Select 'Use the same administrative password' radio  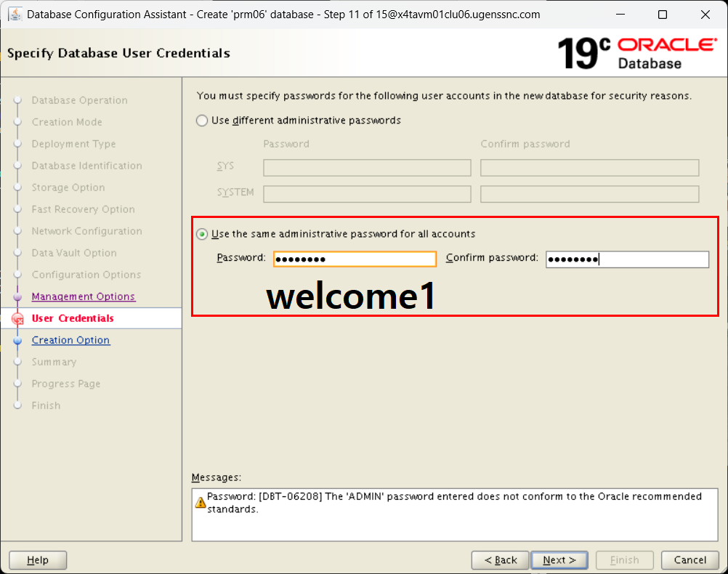201,234
